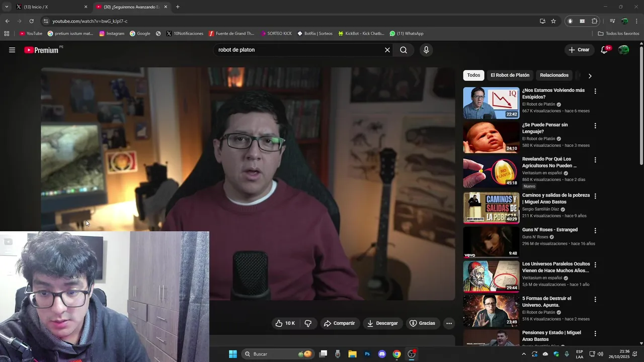644x362 pixels.
Task: Open options for 5 Formas de Destruir el Universo
Action: [x=595, y=299]
